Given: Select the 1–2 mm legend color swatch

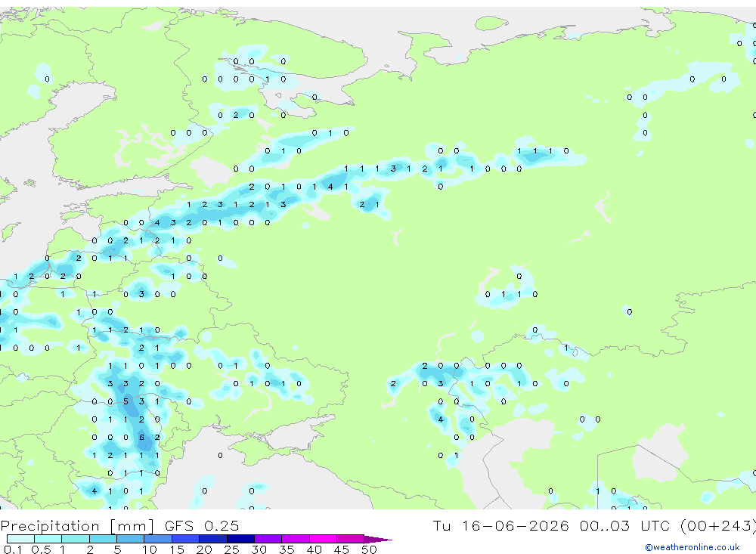Looking at the screenshot, I should [x=75, y=539].
